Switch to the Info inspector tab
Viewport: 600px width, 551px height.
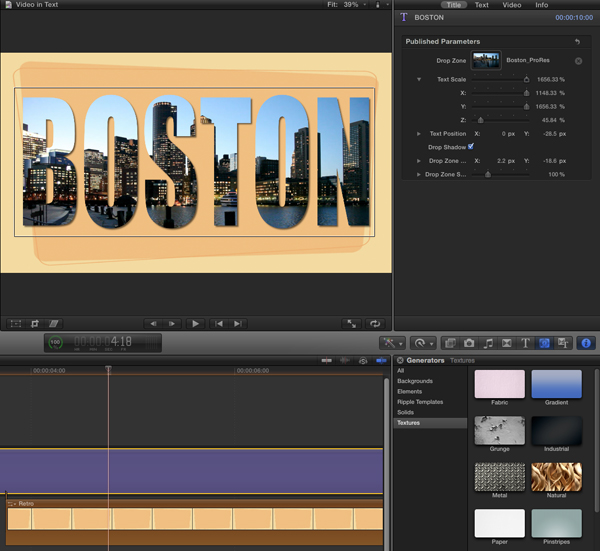[x=541, y=5]
